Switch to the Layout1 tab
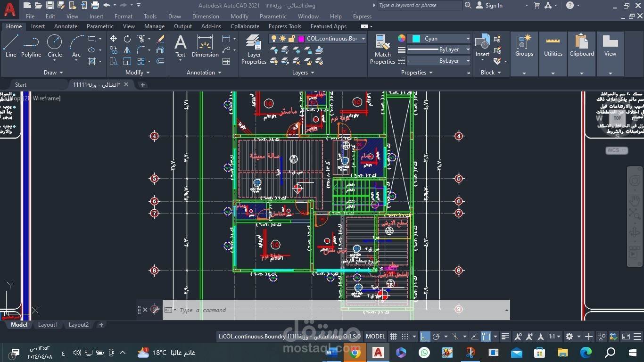Viewport: 644px width, 362px height. (48, 325)
